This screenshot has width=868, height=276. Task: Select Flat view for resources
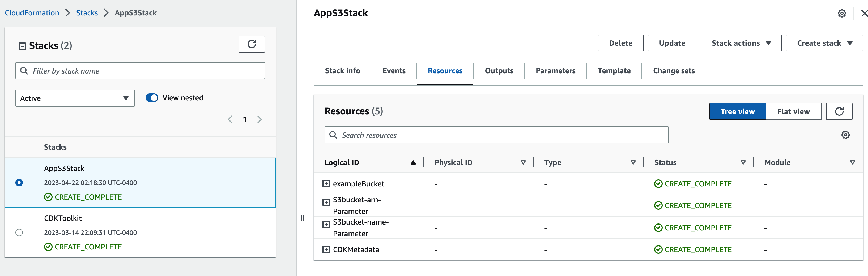(794, 111)
